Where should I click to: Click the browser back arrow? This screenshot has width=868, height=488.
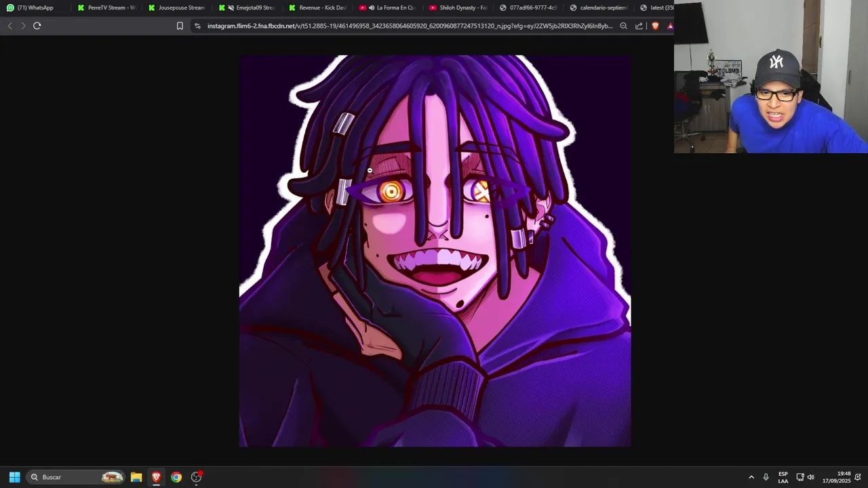(x=9, y=26)
